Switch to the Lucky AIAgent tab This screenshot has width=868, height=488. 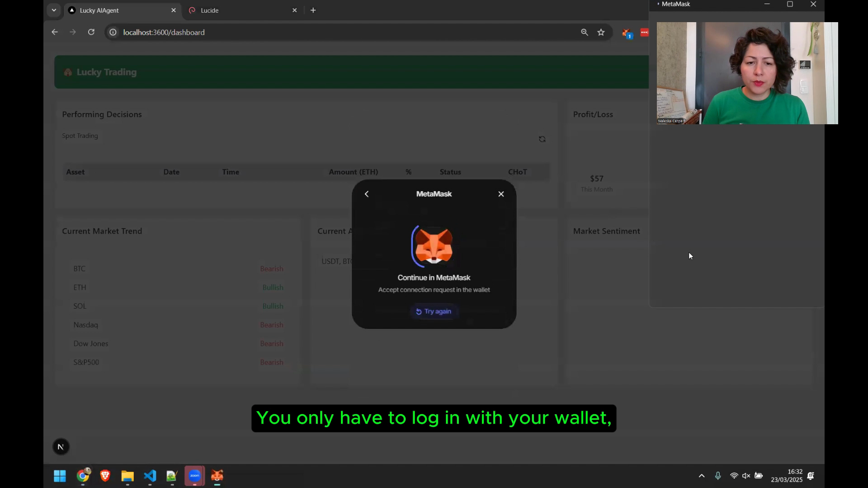point(121,10)
